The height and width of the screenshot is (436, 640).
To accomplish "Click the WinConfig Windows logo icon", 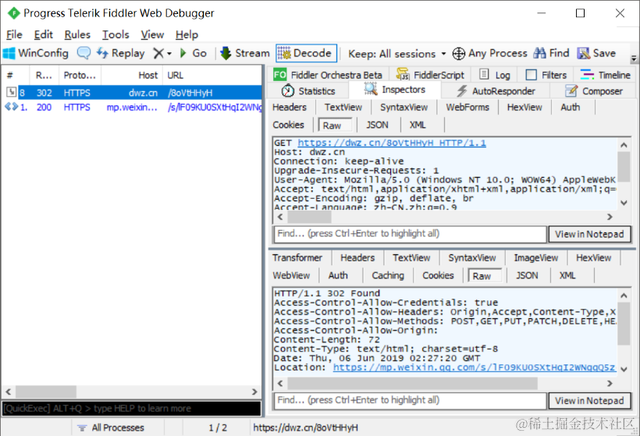I will 9,53.
